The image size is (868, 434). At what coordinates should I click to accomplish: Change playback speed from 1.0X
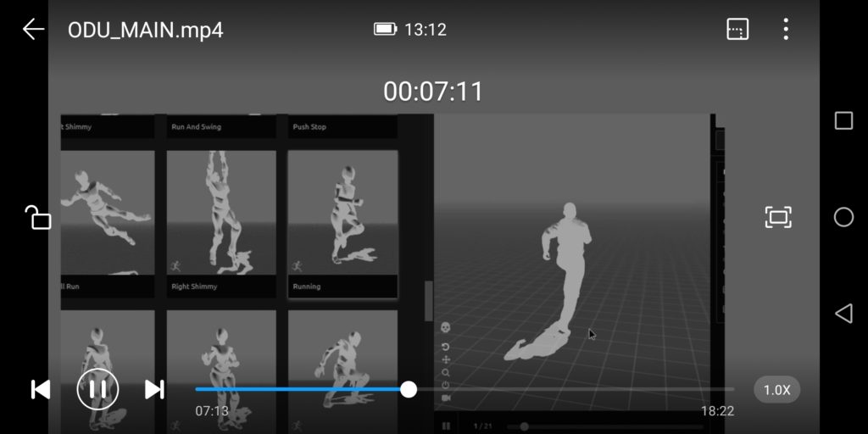(x=776, y=390)
